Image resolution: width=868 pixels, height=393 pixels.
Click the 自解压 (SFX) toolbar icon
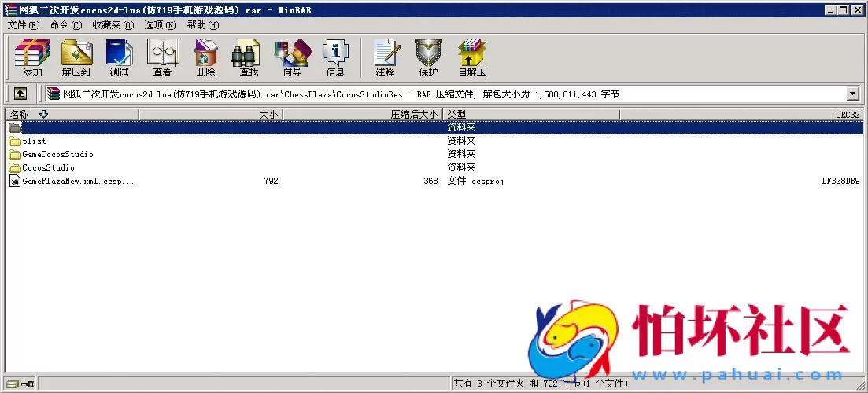pos(471,53)
